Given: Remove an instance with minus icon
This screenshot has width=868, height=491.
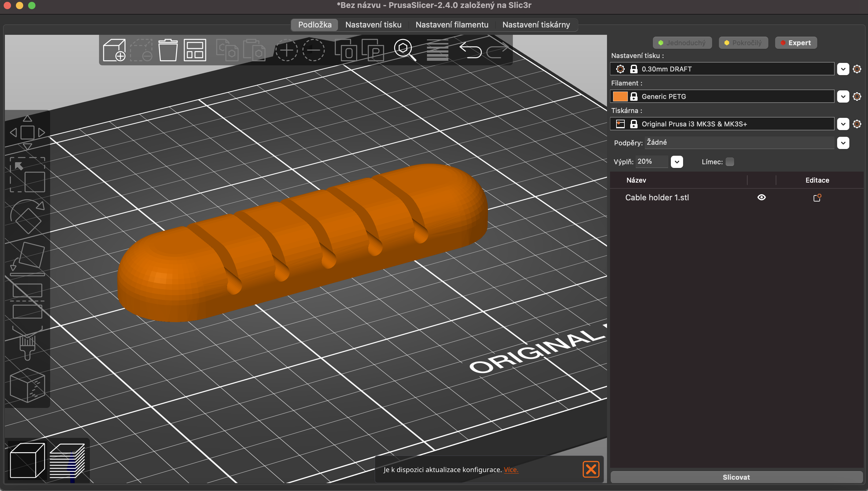Looking at the screenshot, I should [x=314, y=50].
